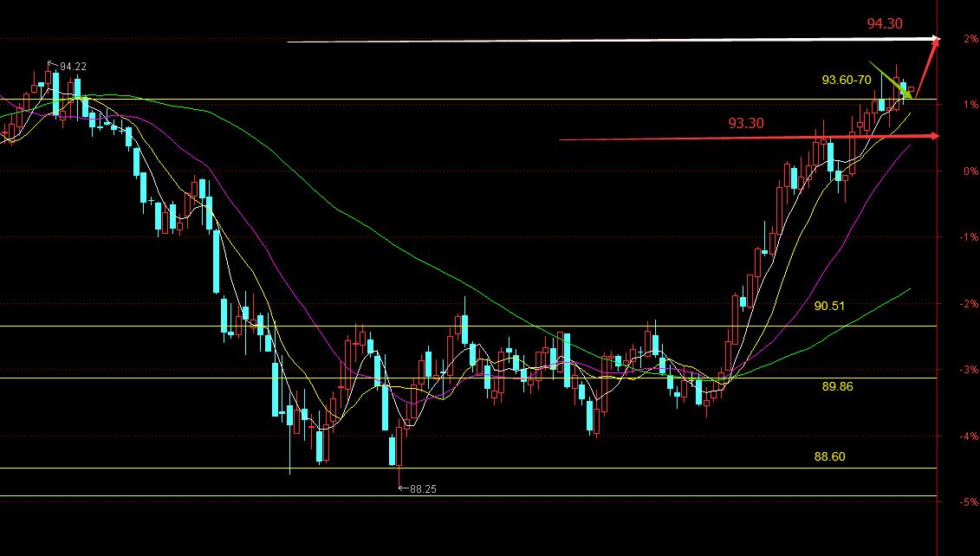
Task: Select the yellow 88.60 level label
Action: (829, 456)
